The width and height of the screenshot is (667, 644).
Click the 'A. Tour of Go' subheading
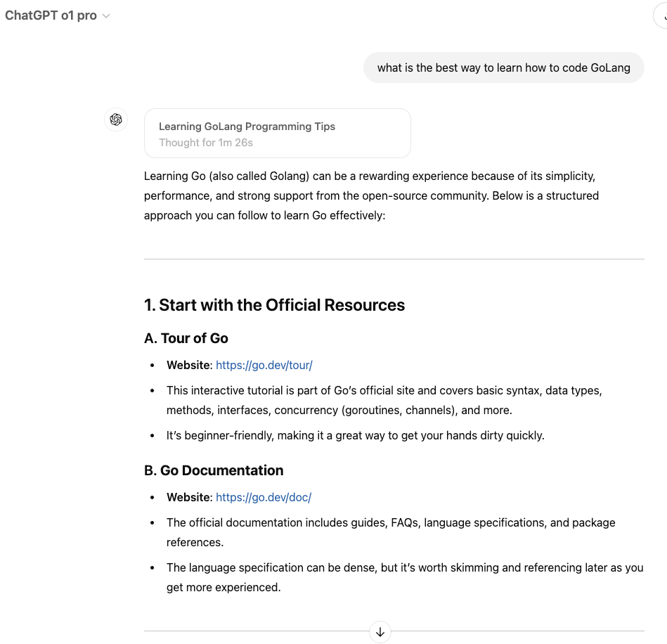[x=186, y=338]
